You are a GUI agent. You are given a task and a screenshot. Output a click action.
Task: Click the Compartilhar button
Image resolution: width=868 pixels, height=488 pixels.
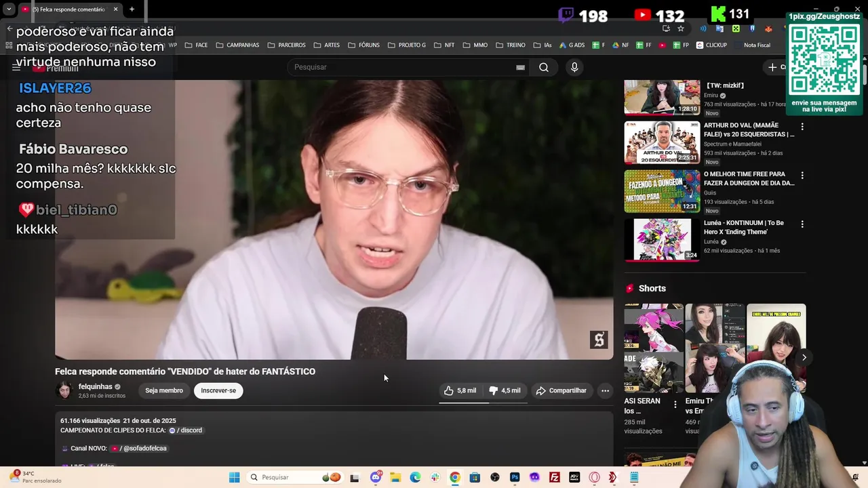[x=561, y=390]
